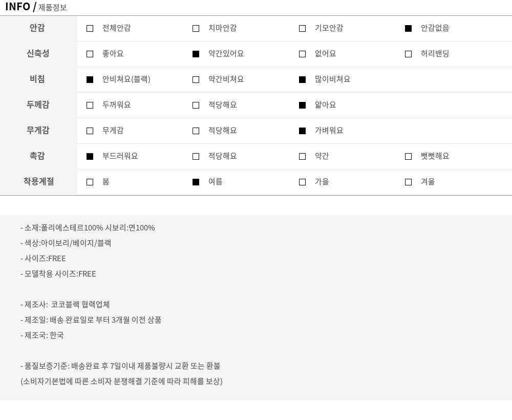Uncheck the 여름 season checkbox
Viewport: 512px width, 420px height.
pos(196,182)
